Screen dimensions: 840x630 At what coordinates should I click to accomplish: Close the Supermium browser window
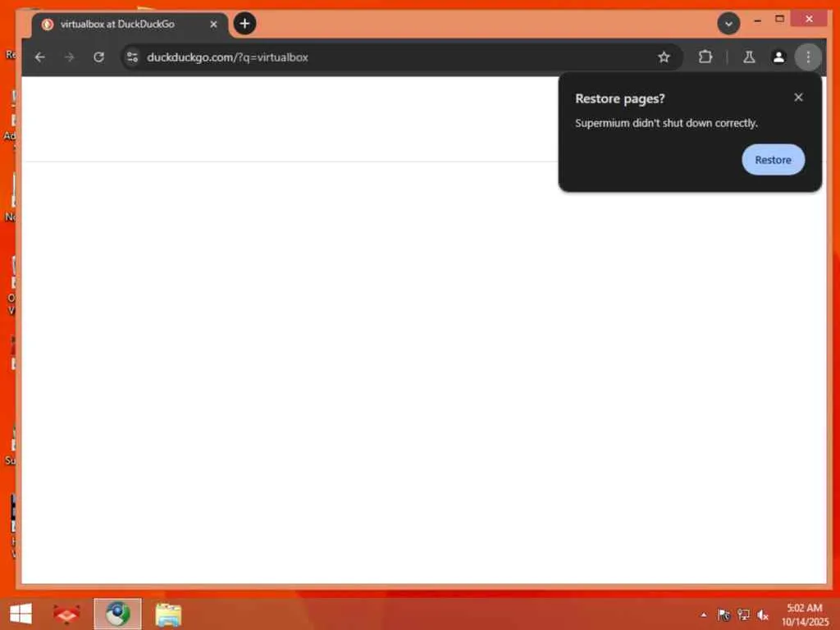tap(809, 19)
